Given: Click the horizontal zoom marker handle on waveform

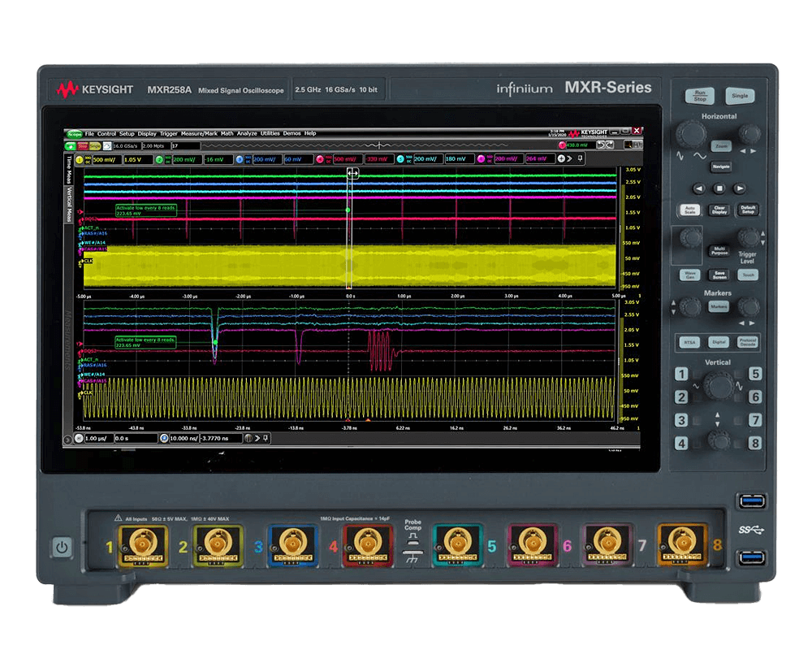Looking at the screenshot, I should 352,173.
